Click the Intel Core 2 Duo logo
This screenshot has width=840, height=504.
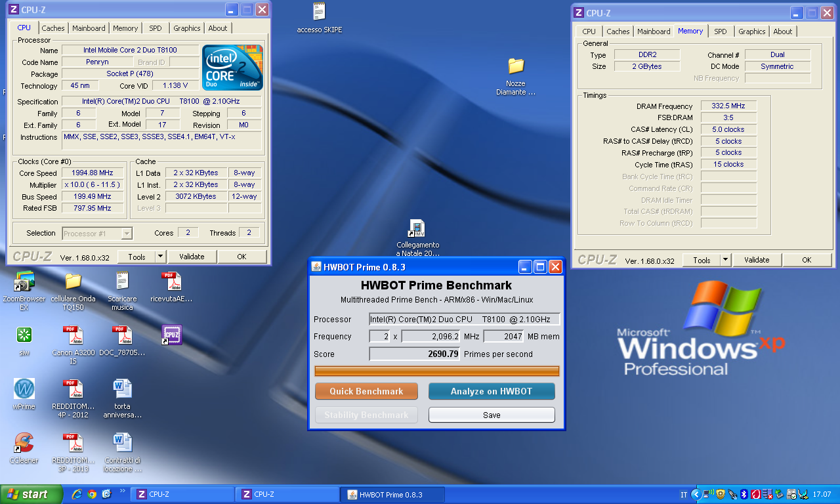232,68
